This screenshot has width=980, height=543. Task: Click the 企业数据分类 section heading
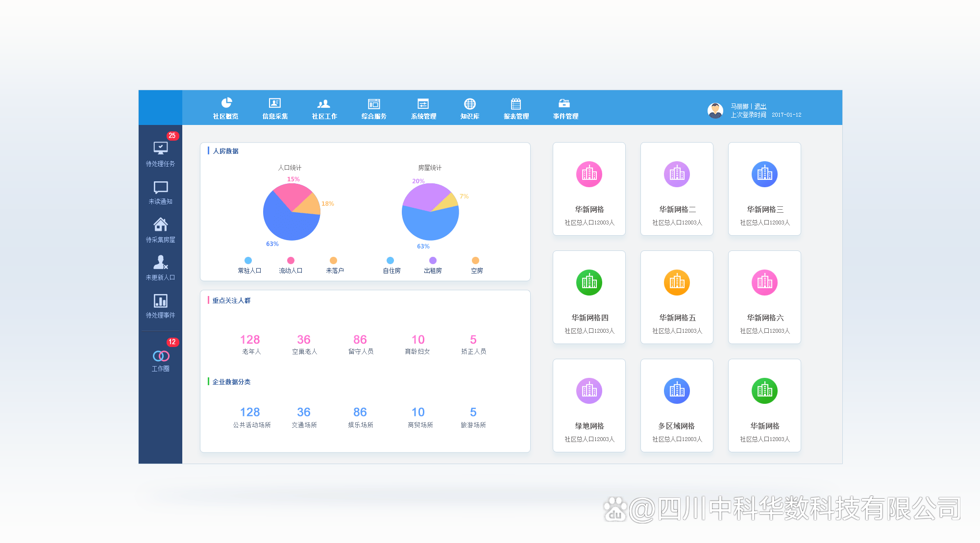[231, 382]
